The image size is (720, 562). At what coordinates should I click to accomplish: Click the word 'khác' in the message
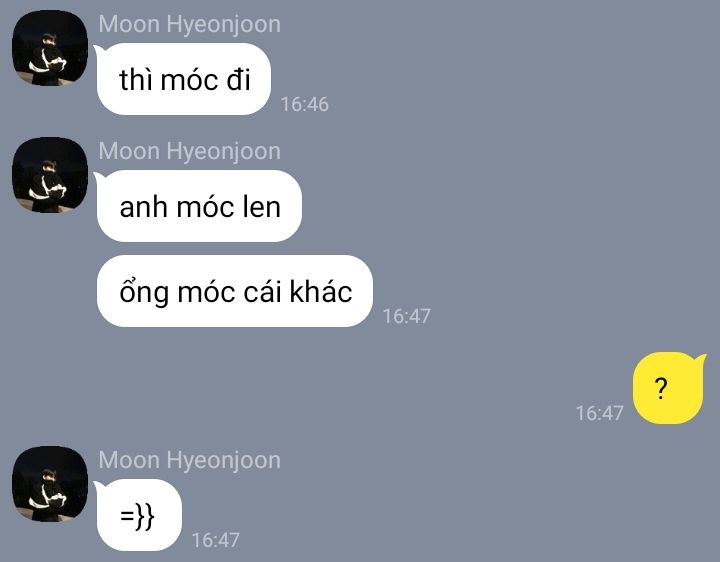[321, 291]
